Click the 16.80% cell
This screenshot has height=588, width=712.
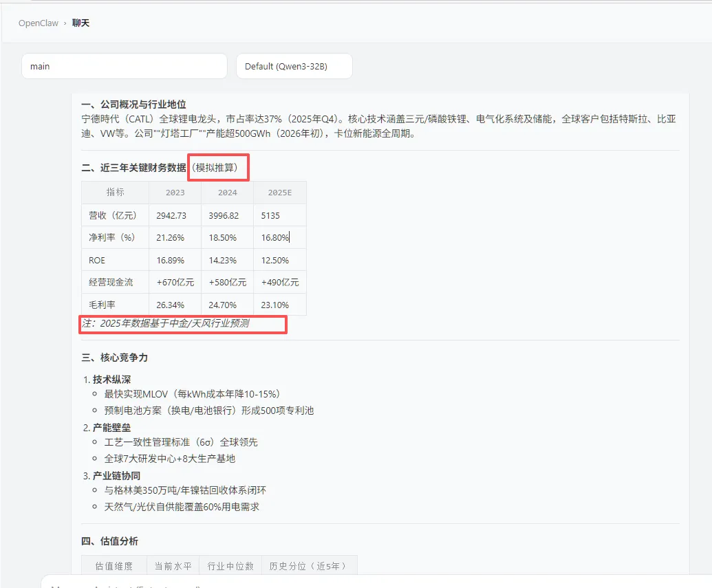point(280,237)
